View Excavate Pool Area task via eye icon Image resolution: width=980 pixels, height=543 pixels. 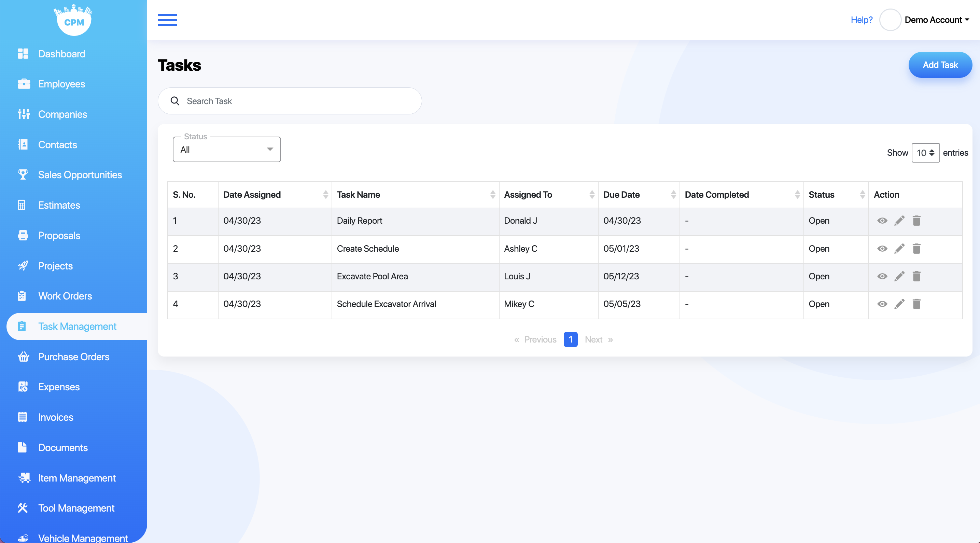[882, 276]
